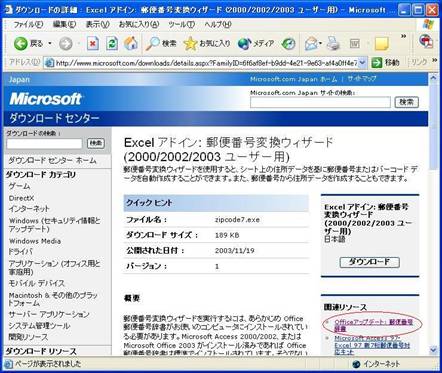Image resolution: width=442 pixels, height=373 pixels.
Task: Expand the Mail icon dropdown arrow
Action: (320, 44)
